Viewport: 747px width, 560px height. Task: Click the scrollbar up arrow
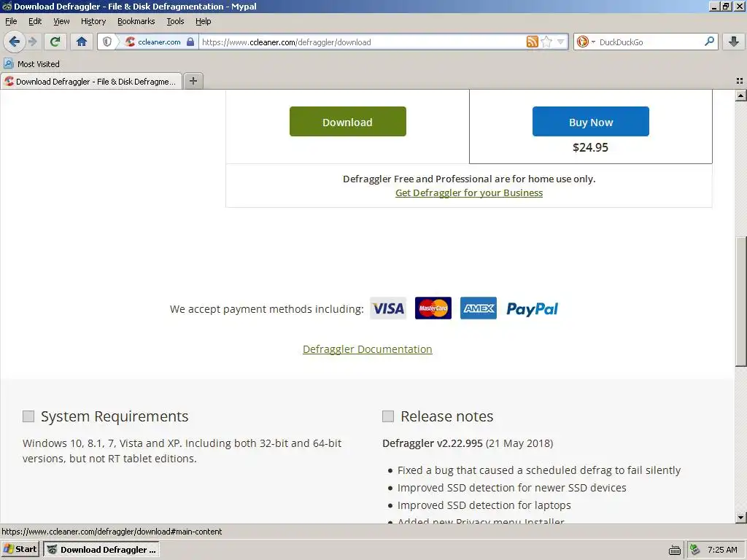point(740,96)
